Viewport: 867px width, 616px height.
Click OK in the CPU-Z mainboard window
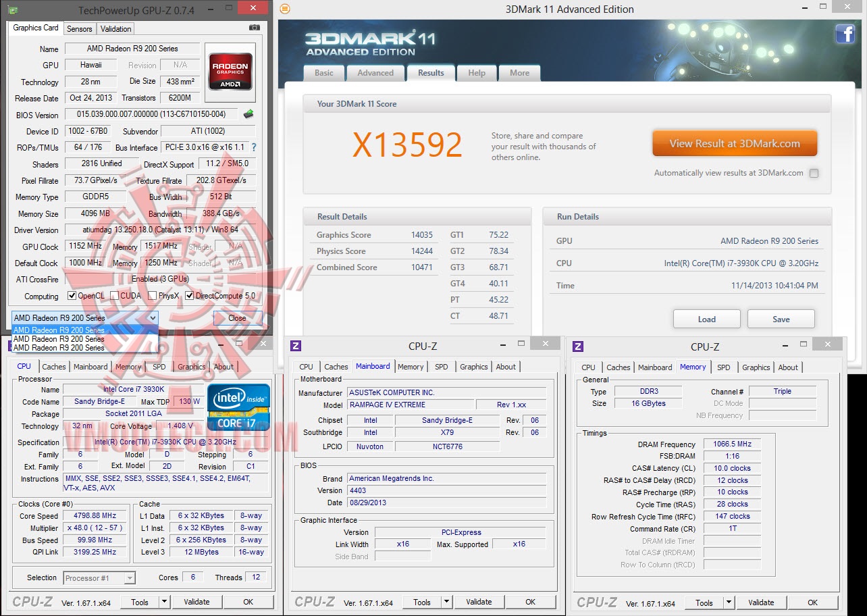531,602
